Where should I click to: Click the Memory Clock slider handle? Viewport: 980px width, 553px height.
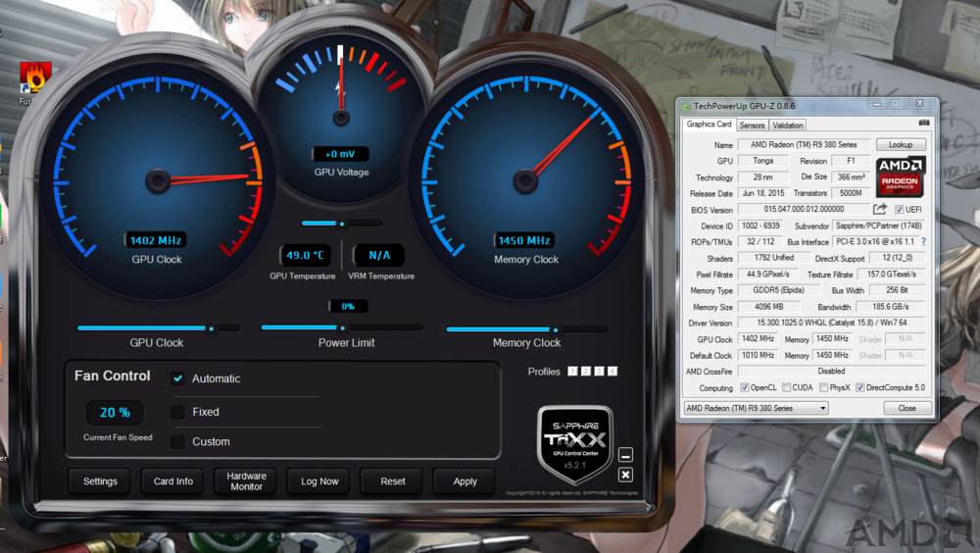(x=555, y=329)
